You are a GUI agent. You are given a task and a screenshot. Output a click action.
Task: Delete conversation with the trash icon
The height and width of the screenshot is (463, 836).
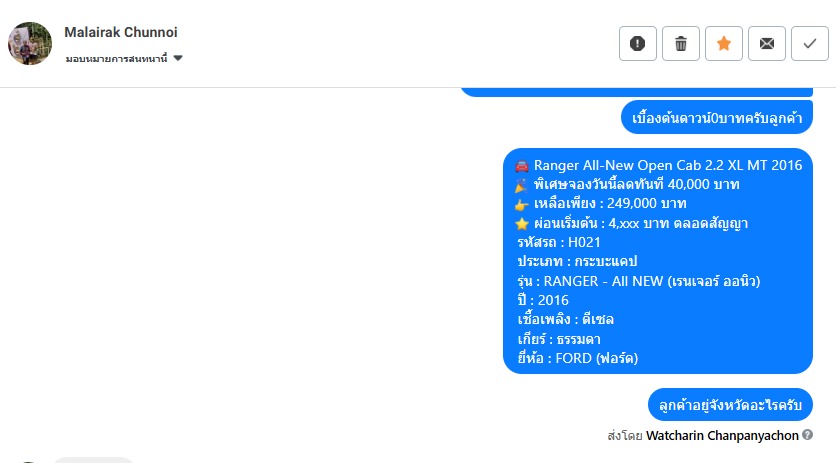click(681, 43)
